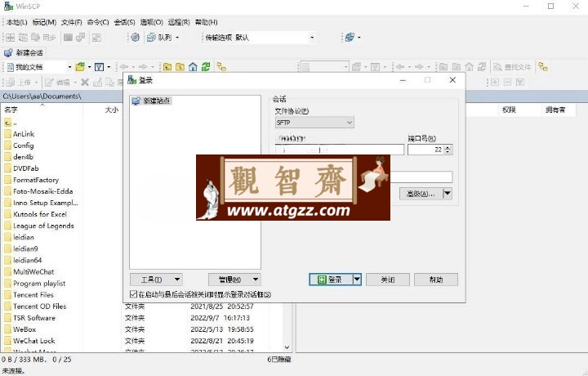Open the Remote (远程) menu
This screenshot has height=376, width=588.
tap(179, 22)
